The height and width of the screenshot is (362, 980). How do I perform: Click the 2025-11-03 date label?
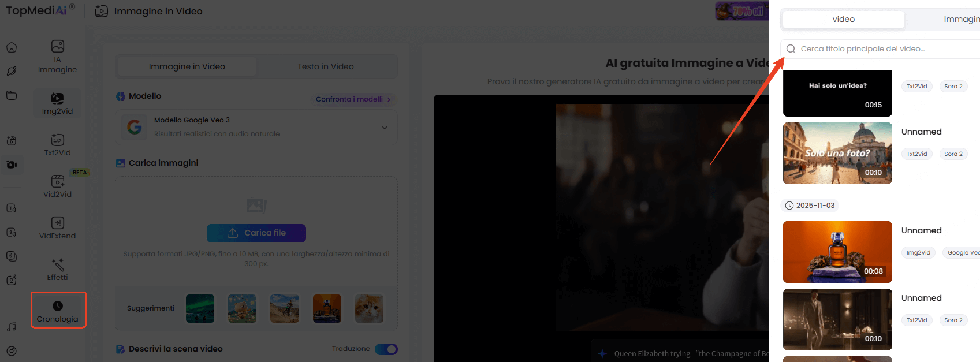810,206
